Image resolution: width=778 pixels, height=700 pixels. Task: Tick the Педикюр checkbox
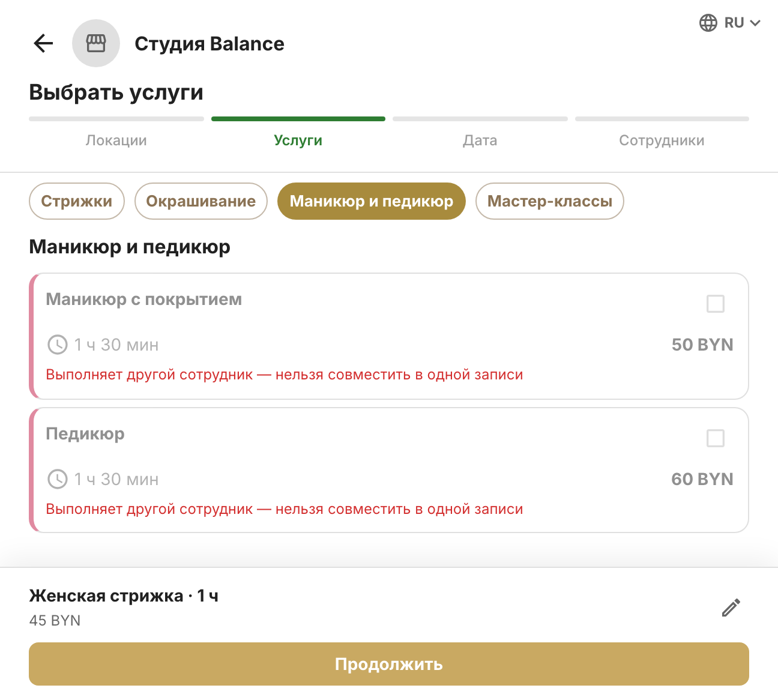pyautogui.click(x=716, y=438)
